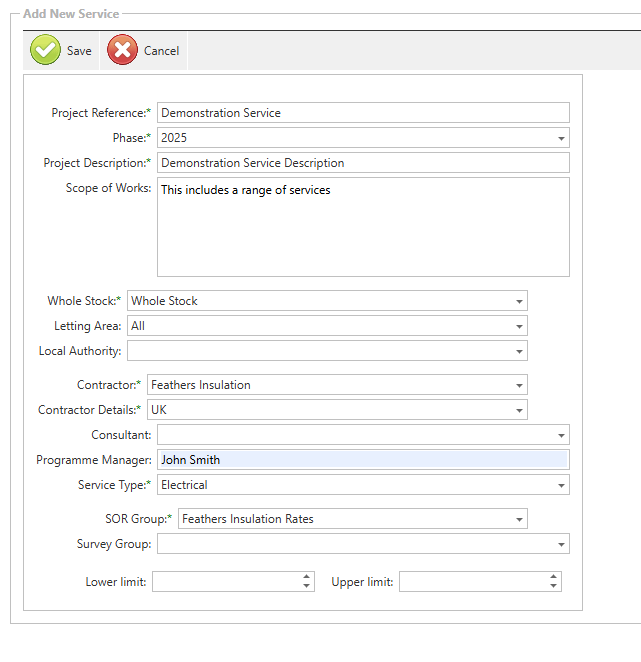Viewport: 641px width, 662px height.
Task: Click the Upper limit input box
Action: point(472,582)
